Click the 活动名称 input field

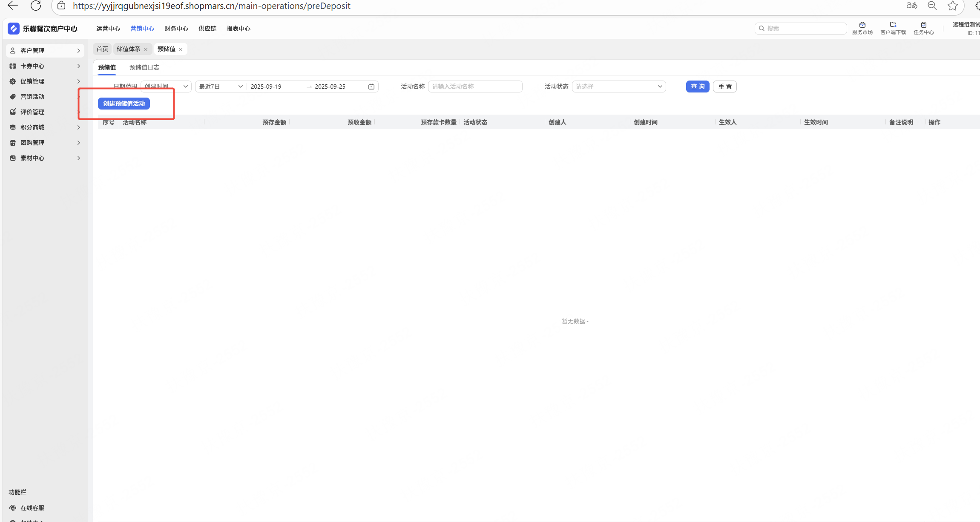point(475,87)
